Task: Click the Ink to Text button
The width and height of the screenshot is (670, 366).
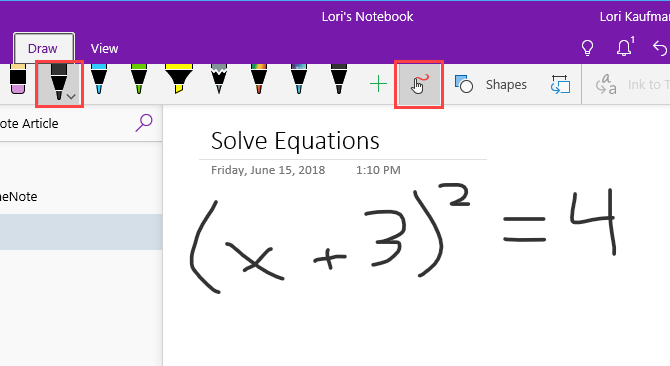Action: point(632,85)
